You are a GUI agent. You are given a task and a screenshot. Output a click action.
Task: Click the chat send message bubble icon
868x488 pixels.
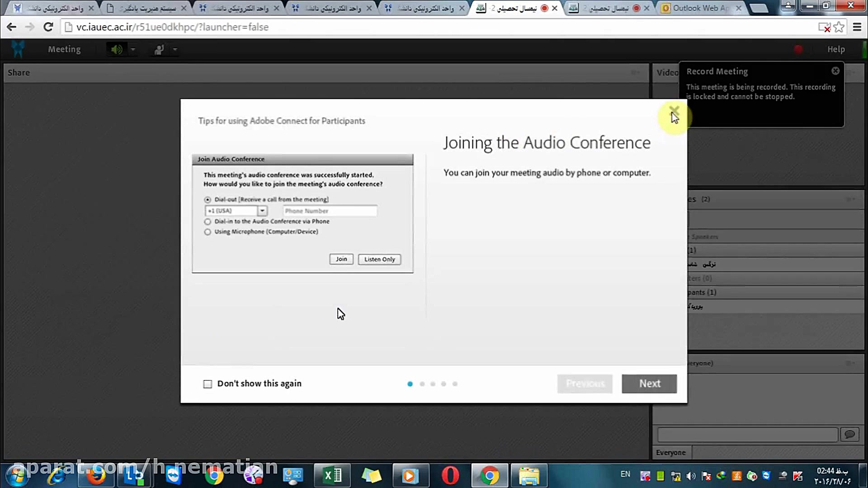(x=849, y=434)
